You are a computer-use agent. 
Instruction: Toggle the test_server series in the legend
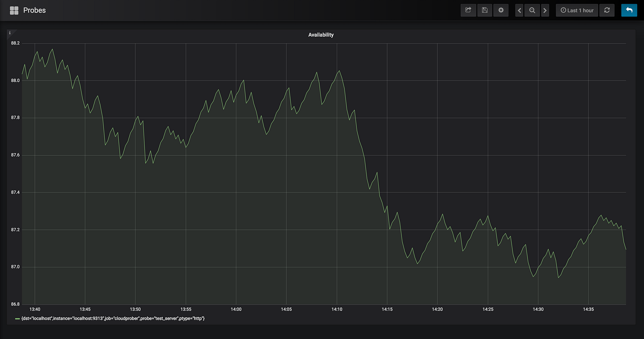point(113,318)
